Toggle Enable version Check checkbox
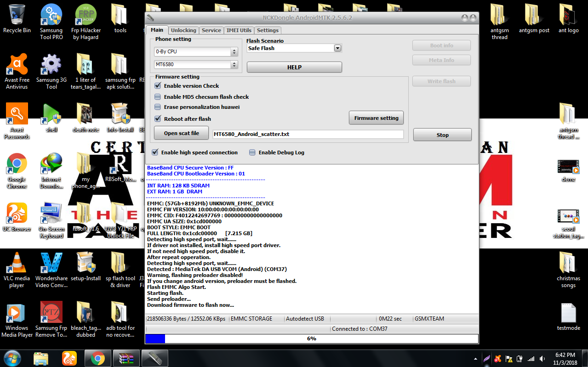This screenshot has height=367, width=588. (158, 86)
